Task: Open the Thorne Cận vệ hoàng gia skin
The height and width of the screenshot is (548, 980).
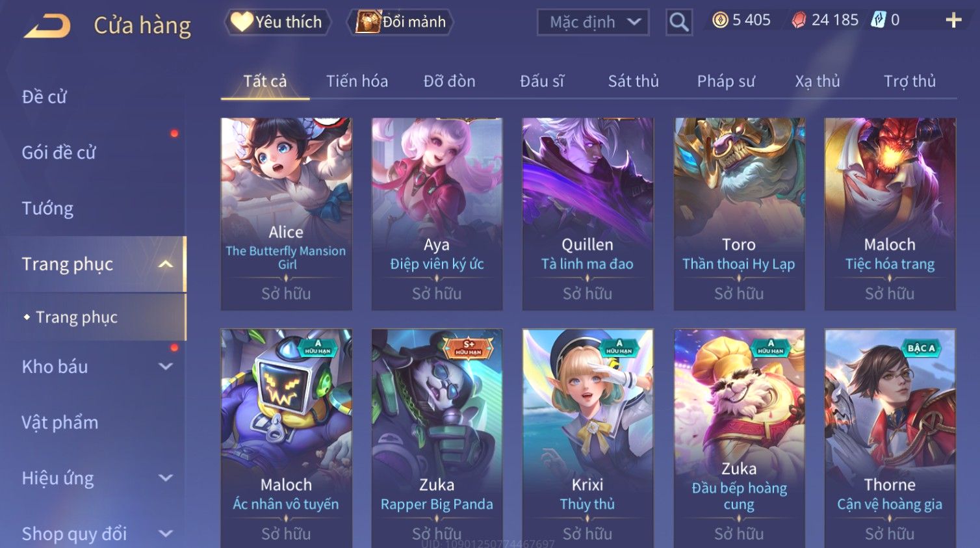Action: click(x=890, y=438)
